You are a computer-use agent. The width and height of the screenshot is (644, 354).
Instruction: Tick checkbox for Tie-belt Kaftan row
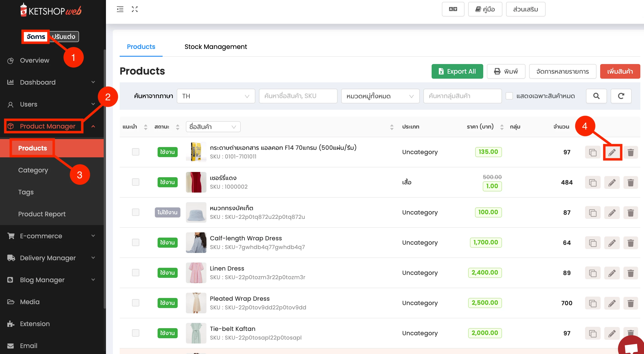pos(135,333)
